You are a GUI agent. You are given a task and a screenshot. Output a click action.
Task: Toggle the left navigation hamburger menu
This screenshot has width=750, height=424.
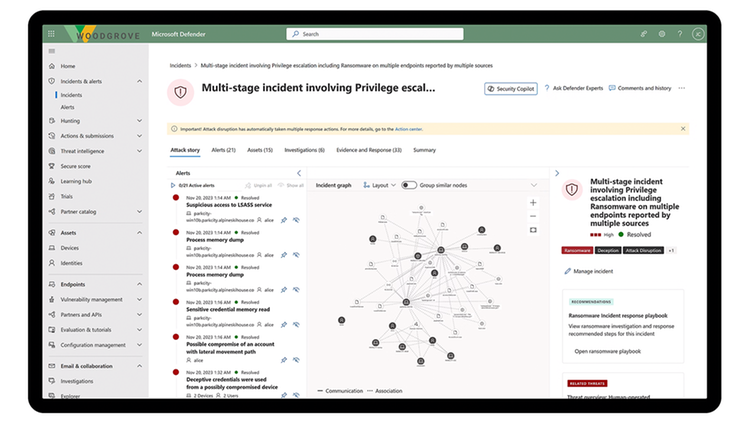pos(52,51)
